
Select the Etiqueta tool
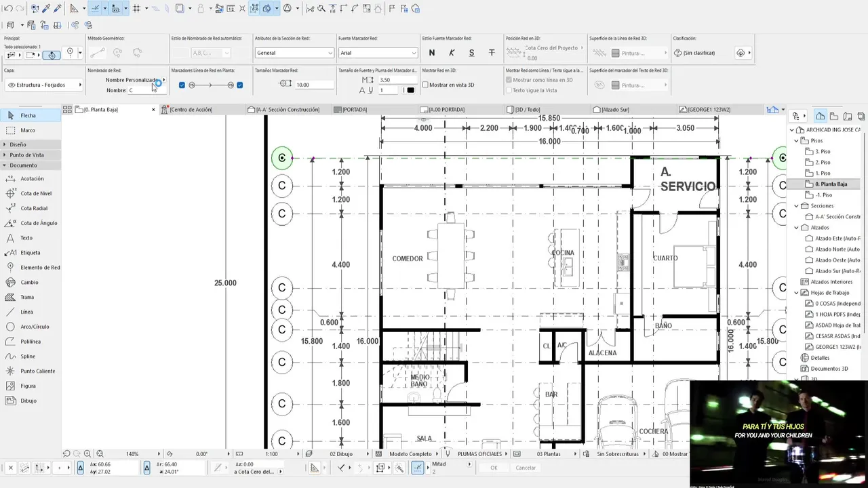tap(30, 253)
